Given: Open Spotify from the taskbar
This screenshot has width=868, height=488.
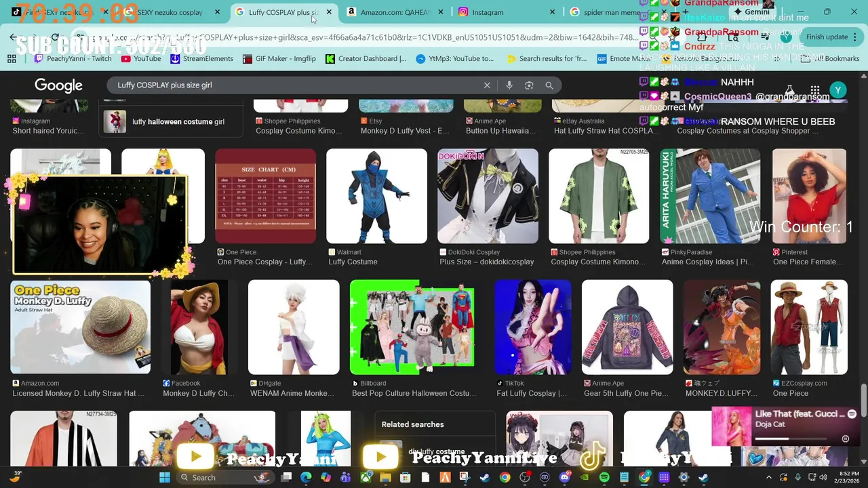Looking at the screenshot, I should [604, 477].
